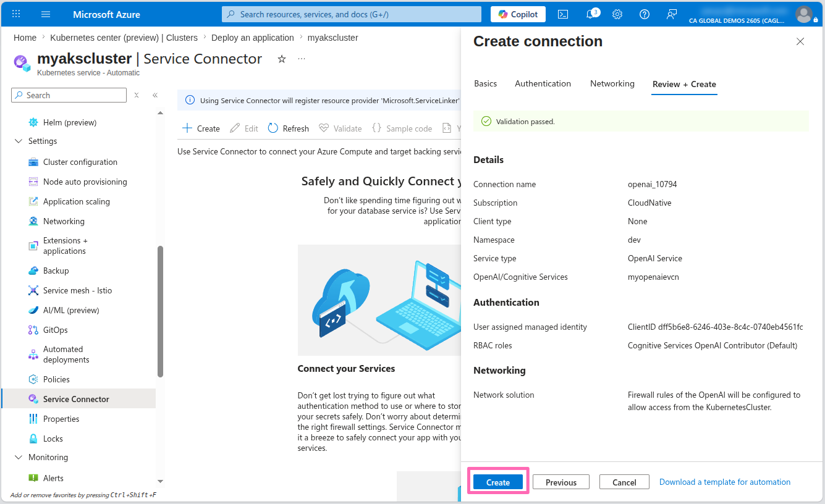825x504 pixels.
Task: Collapse the sidebar with the double chevron
Action: pos(155,95)
